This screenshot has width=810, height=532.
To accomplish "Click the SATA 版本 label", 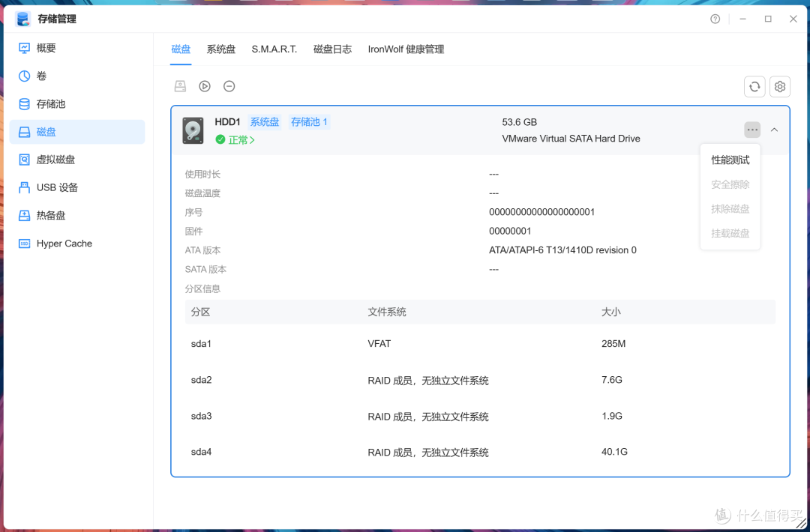I will (205, 269).
